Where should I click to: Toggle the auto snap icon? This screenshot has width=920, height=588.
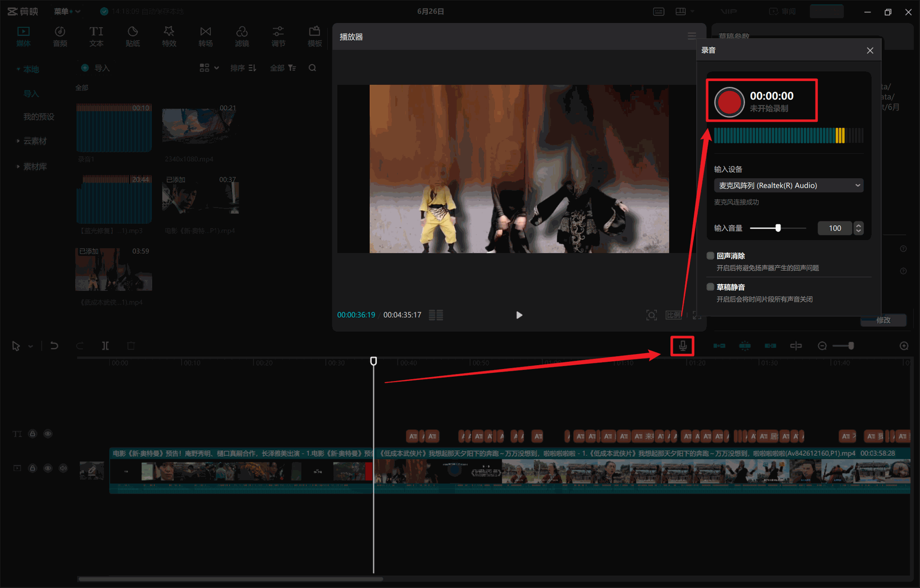[745, 346]
